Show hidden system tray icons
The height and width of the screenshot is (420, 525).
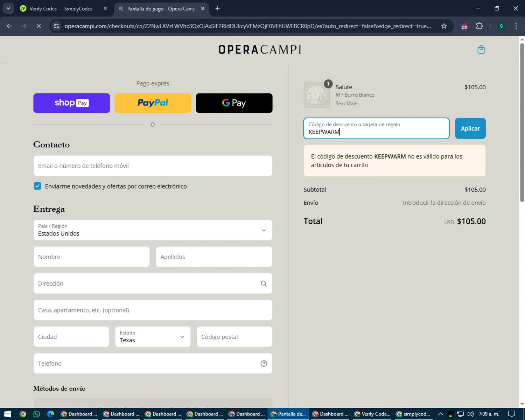pyautogui.click(x=441, y=414)
